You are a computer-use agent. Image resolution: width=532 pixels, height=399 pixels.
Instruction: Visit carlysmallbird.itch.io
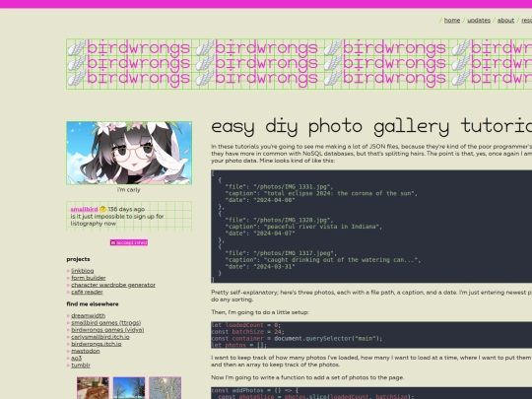click(x=100, y=337)
